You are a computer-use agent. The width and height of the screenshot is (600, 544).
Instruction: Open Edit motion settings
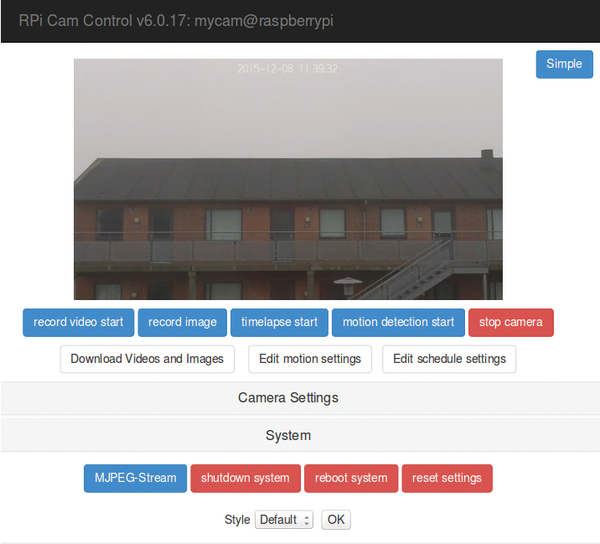click(x=310, y=359)
